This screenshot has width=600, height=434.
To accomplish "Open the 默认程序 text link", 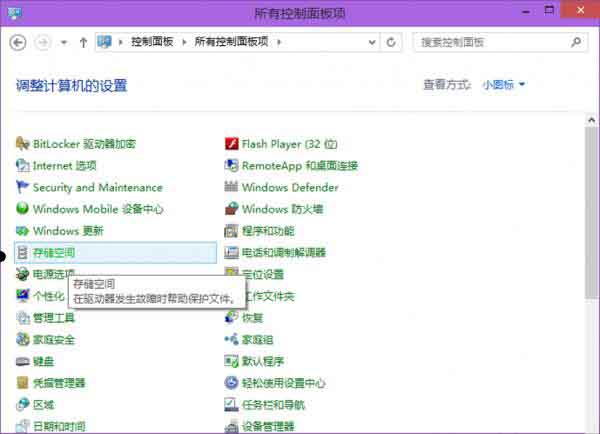I will pos(263,361).
